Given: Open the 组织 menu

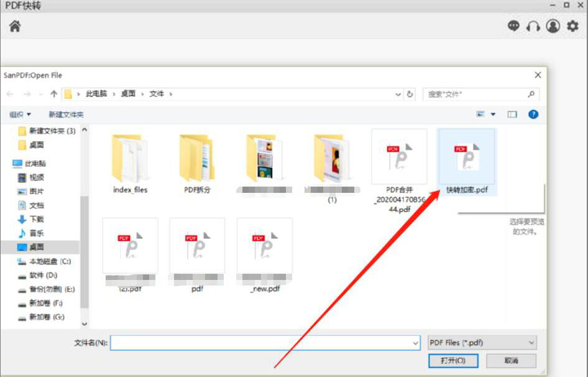Looking at the screenshot, I should 20,114.
